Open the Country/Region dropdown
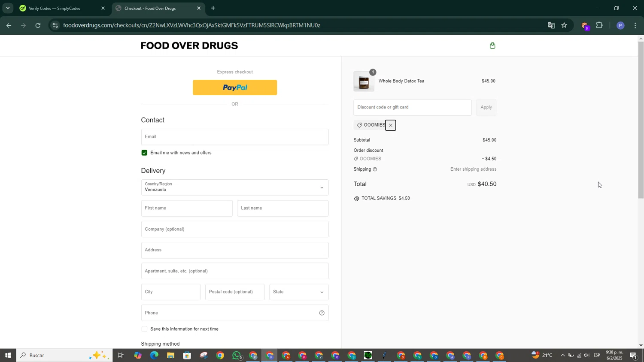This screenshot has height=362, width=644. (234, 187)
